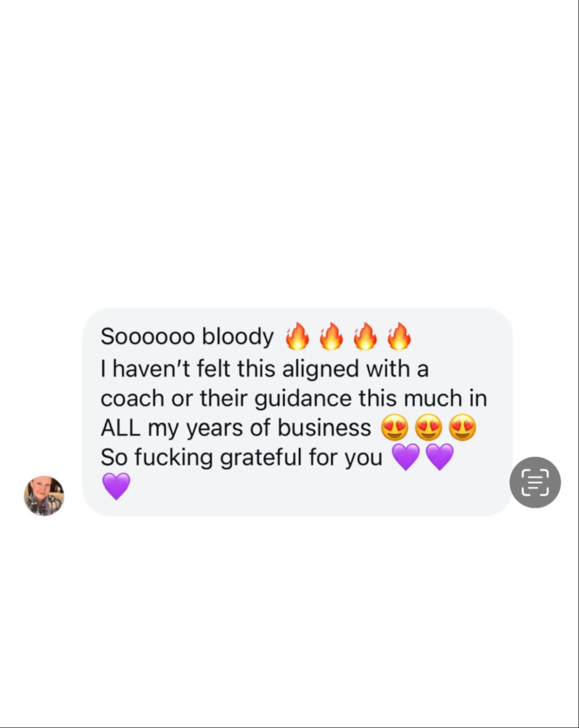The image size is (579, 728).
Task: Click the second purple heart after "you"
Action: tap(440, 457)
